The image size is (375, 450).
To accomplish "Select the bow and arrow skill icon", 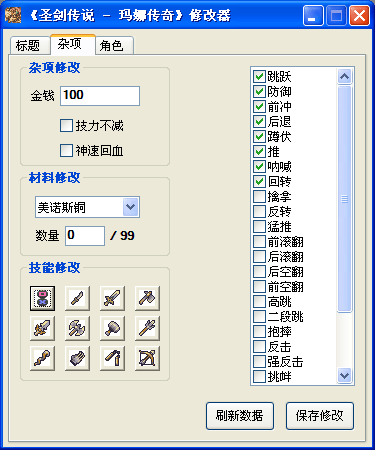I will pyautogui.click(x=147, y=358).
